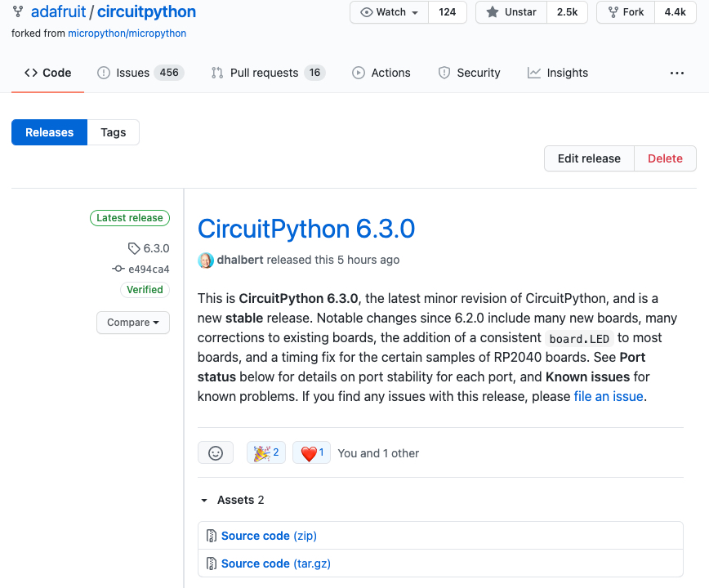Open the Watch dropdown
709x588 pixels.
click(389, 12)
